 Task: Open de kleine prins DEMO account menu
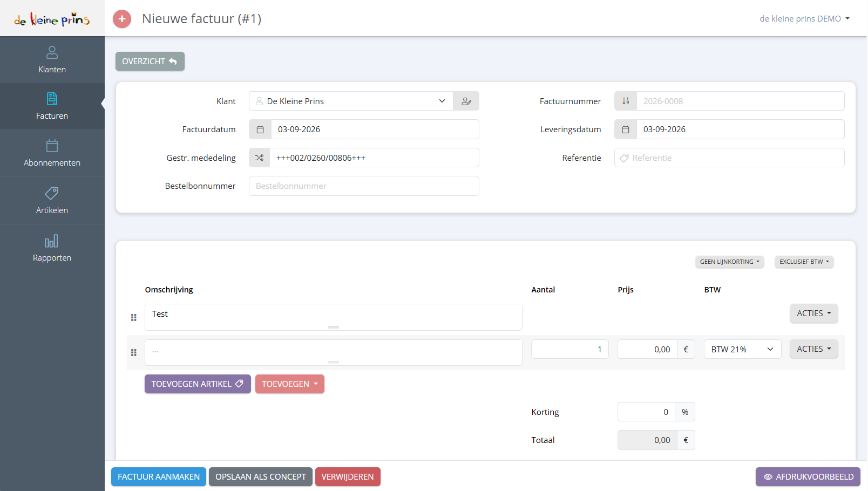coord(804,18)
